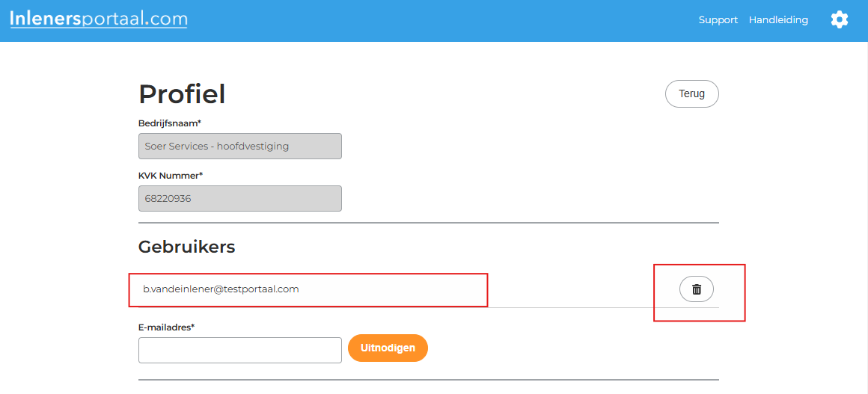Open the Handleiding manual link
Screen dimensions: 868x394
pos(778,20)
